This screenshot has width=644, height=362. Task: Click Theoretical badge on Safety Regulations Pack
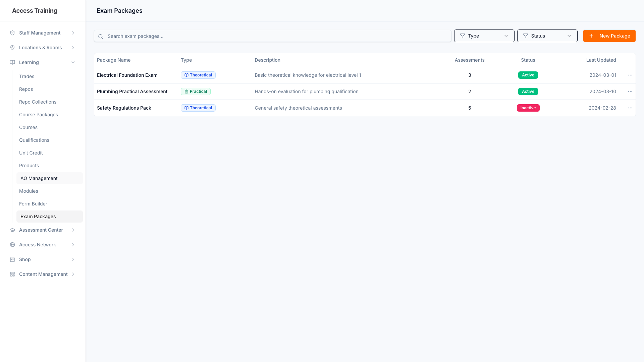tap(198, 108)
